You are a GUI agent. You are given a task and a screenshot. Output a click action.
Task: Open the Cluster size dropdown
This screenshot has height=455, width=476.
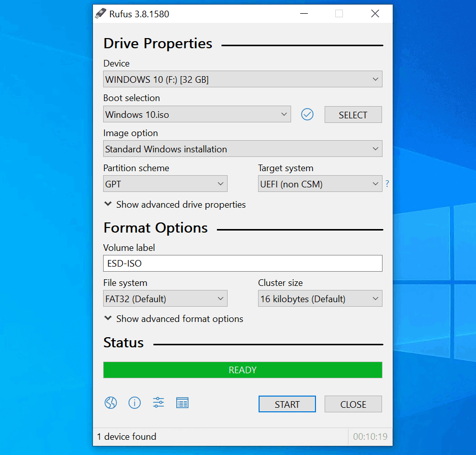pyautogui.click(x=320, y=299)
